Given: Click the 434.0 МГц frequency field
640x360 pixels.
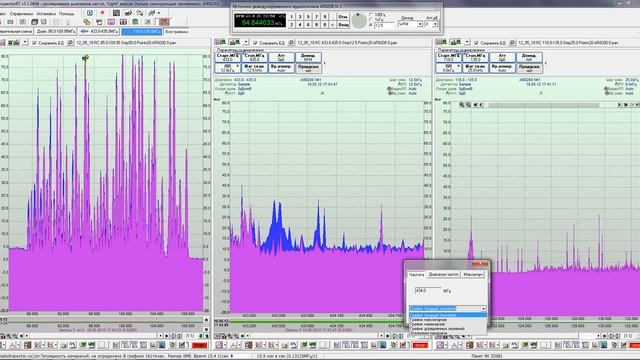Looking at the screenshot, I should [x=428, y=291].
